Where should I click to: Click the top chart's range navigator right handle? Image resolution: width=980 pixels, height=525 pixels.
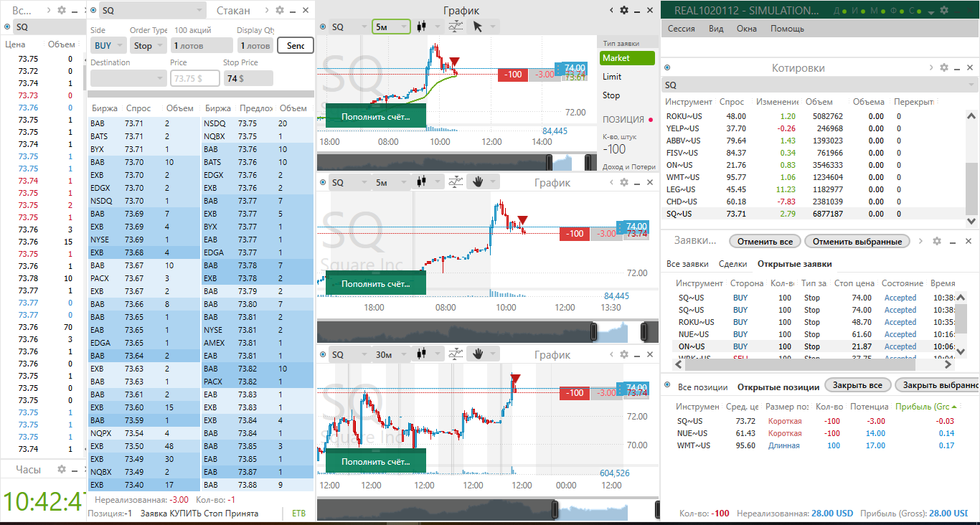590,163
